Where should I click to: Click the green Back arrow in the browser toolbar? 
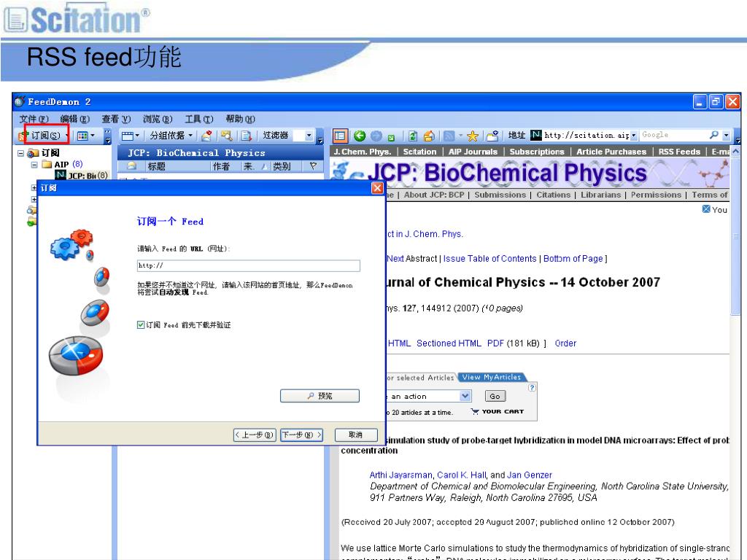tap(360, 136)
